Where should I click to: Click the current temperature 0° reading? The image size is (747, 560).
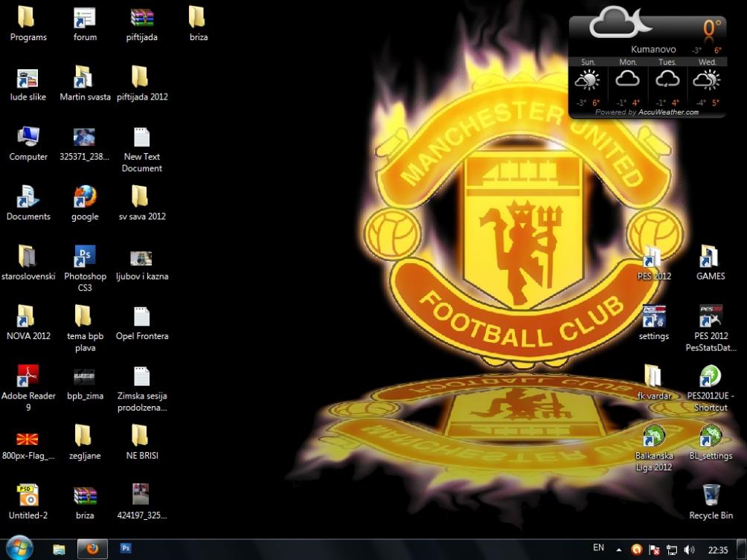coord(712,28)
